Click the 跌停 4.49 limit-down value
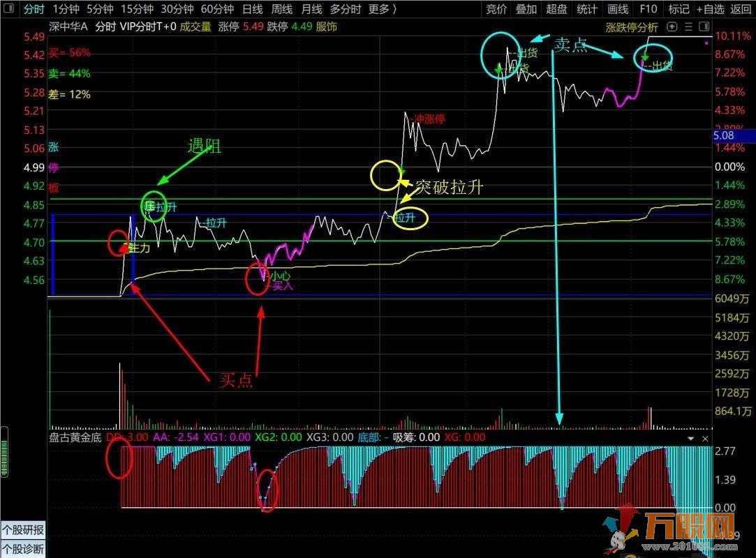Viewport: 756px width, 558px height. tap(290, 27)
